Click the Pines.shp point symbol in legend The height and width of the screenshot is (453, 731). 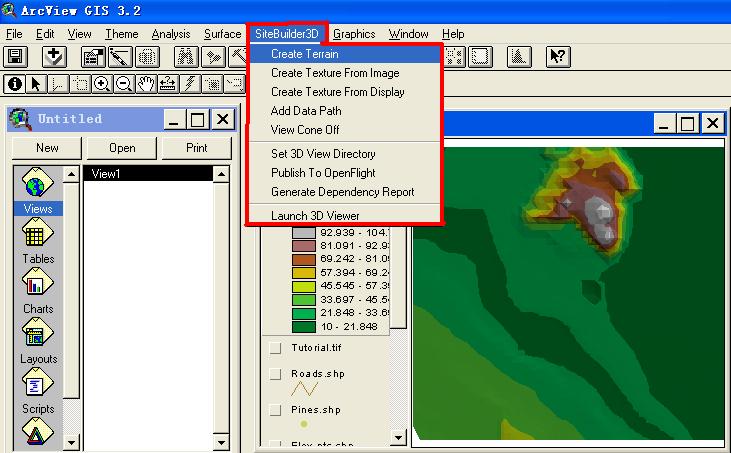[x=304, y=424]
